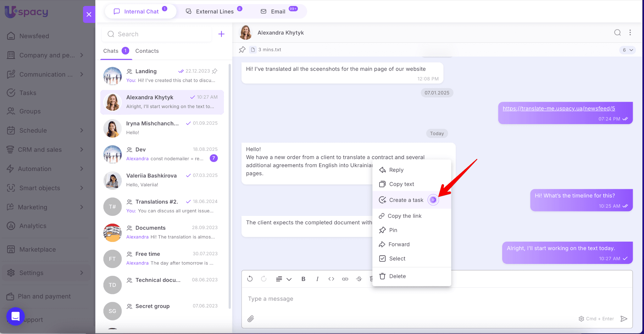Click the code block icon in editor
The height and width of the screenshot is (334, 644).
coord(331,279)
